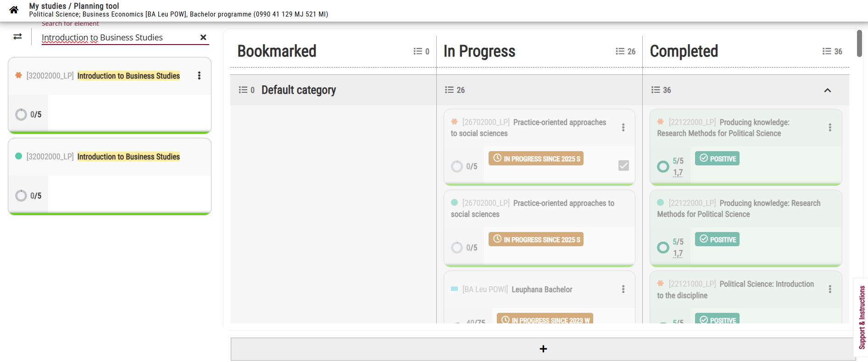Open the three-dot menu on the Introduction to Business Studies card

pos(199,76)
